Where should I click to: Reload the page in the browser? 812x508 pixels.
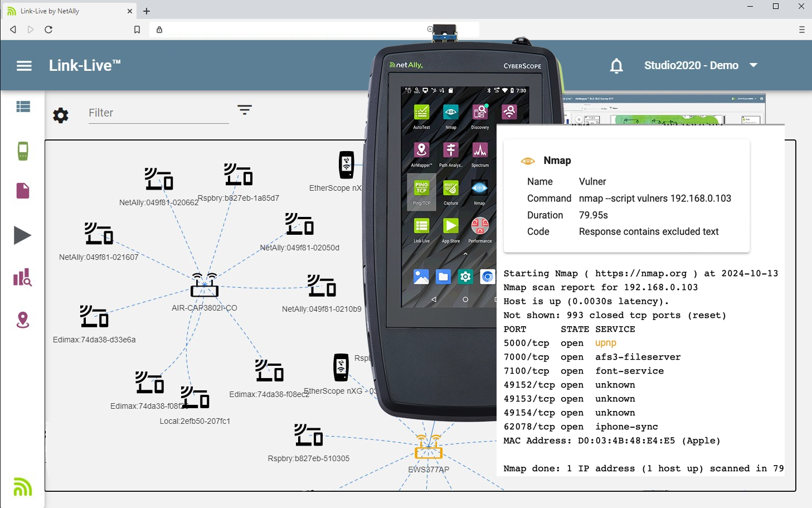click(48, 30)
